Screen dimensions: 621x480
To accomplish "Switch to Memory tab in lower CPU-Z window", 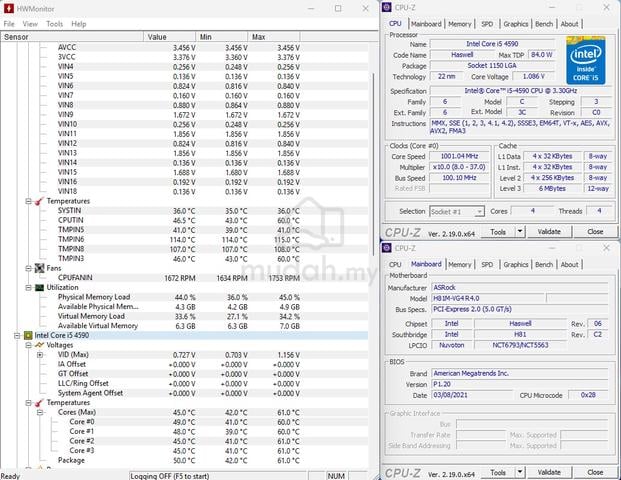I will pyautogui.click(x=460, y=265).
